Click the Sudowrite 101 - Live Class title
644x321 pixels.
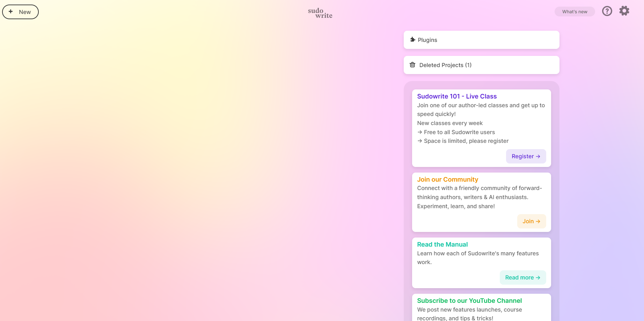tap(457, 96)
